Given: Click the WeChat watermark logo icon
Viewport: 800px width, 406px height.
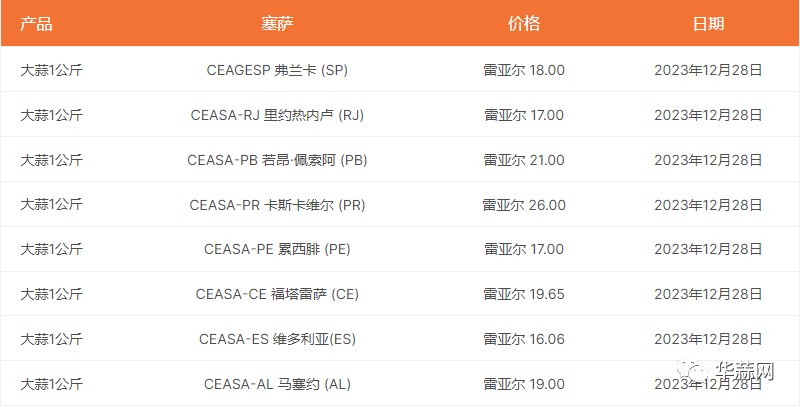Looking at the screenshot, I should [692, 371].
